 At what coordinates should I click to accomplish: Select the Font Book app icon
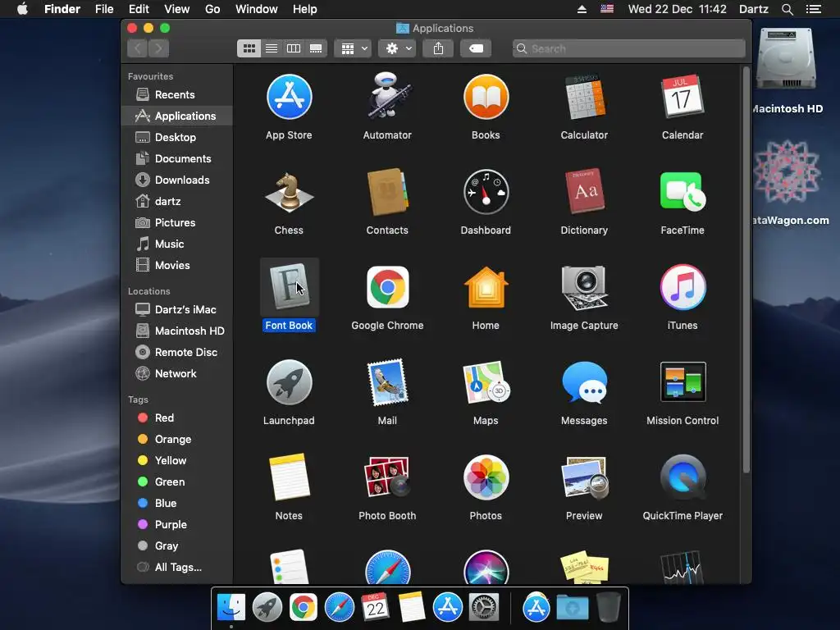(x=290, y=288)
